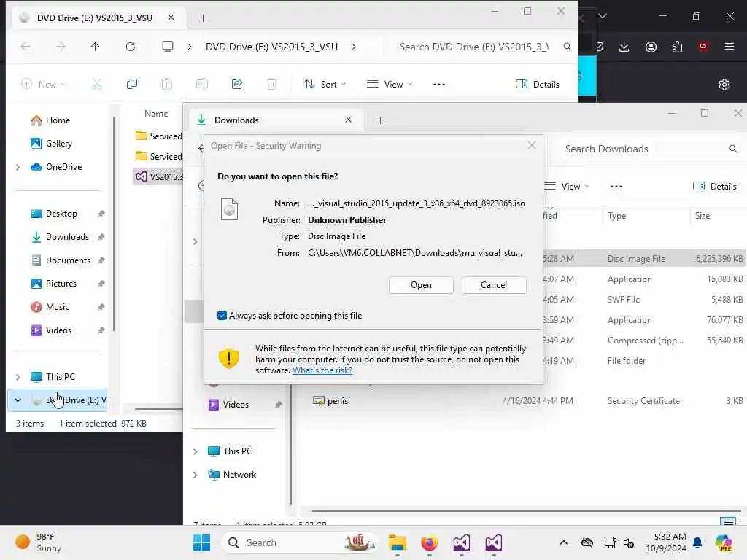Click the Delete icon in DVD Drive toolbar
Viewport: 747px width, 560px height.
(272, 85)
